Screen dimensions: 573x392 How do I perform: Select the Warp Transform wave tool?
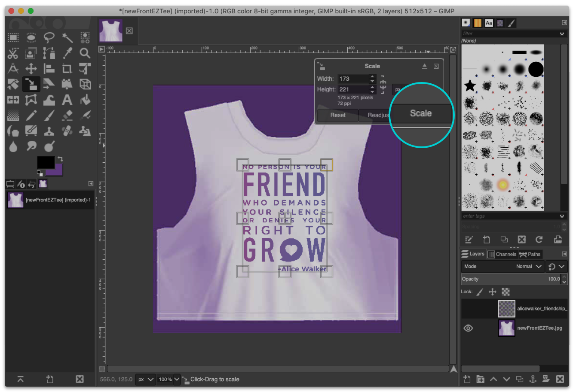point(49,100)
